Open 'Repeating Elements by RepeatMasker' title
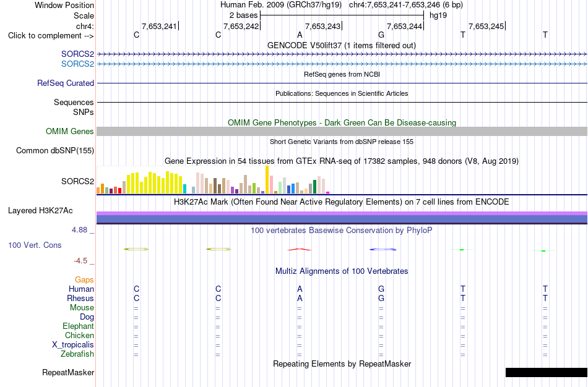This screenshot has height=387, width=588. (x=342, y=364)
